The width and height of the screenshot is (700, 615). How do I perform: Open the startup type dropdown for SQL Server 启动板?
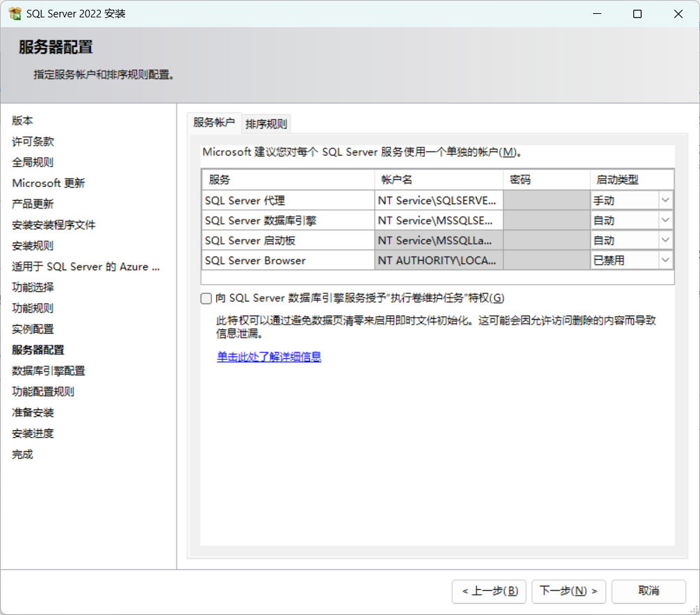coord(666,240)
